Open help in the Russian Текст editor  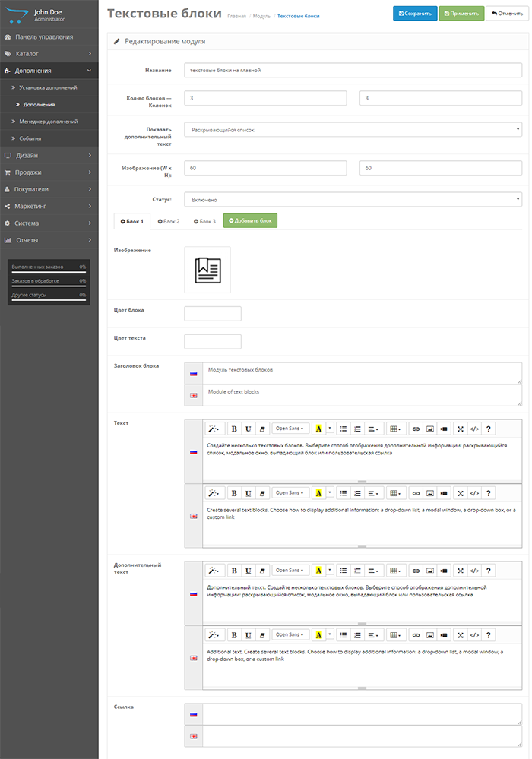[489, 428]
